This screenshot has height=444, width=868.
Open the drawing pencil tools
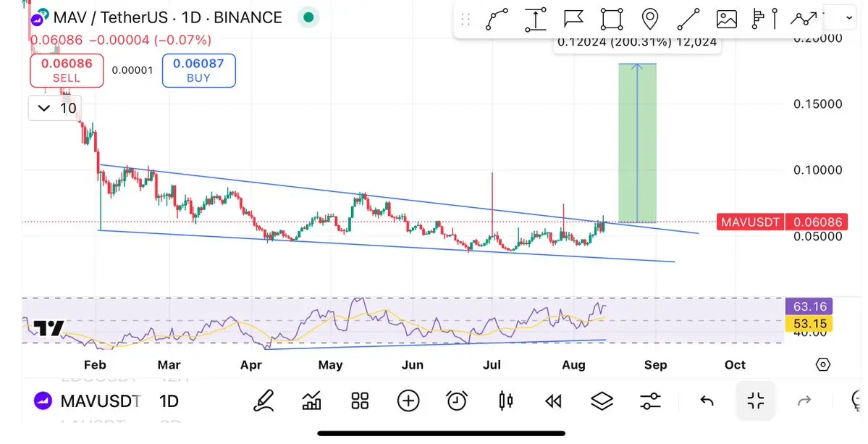264,401
